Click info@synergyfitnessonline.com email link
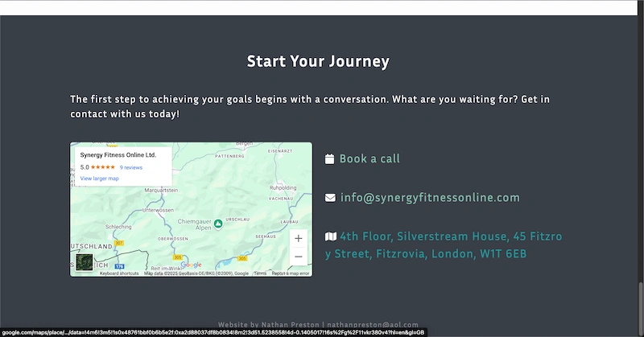The height and width of the screenshot is (337, 644). (430, 197)
